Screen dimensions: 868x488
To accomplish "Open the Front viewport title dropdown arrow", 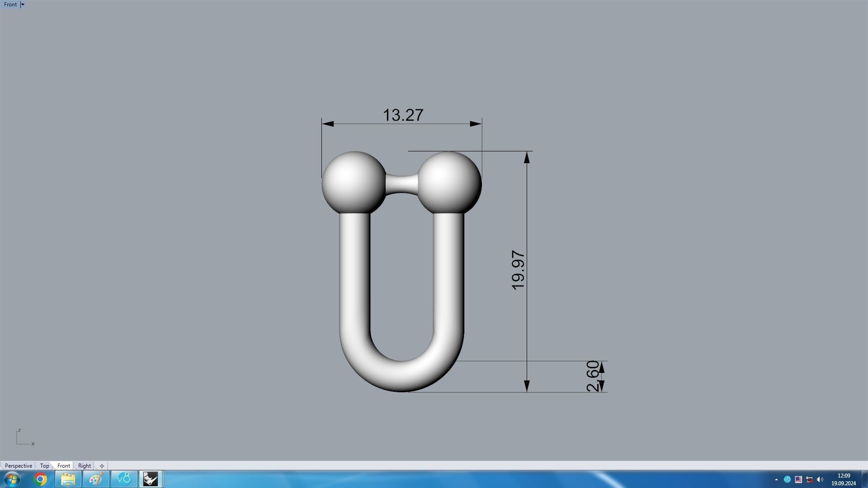I will point(23,5).
